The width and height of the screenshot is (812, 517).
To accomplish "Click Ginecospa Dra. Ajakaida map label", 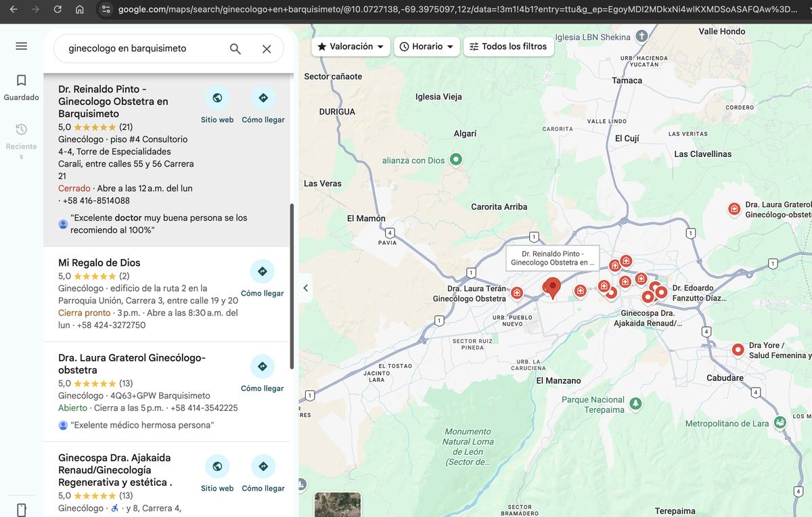I will click(x=648, y=318).
